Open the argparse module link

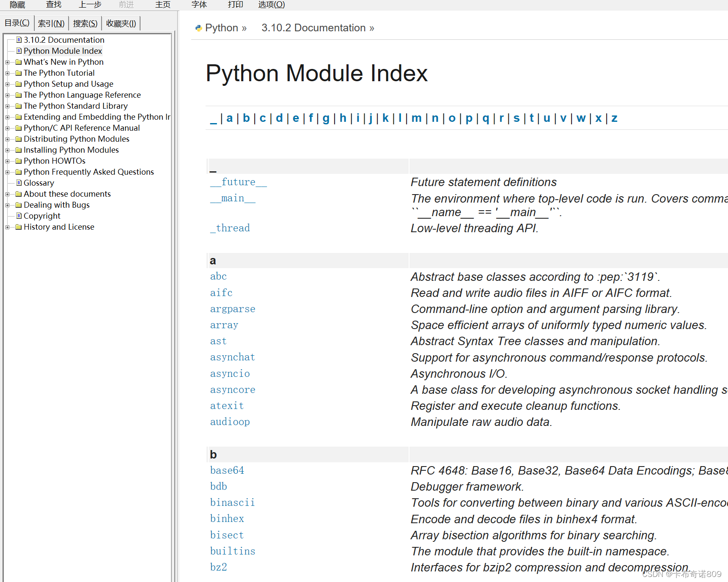coord(232,309)
